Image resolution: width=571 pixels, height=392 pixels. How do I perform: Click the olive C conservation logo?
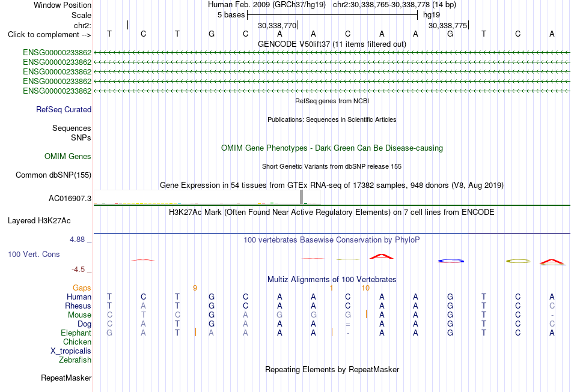point(518,261)
